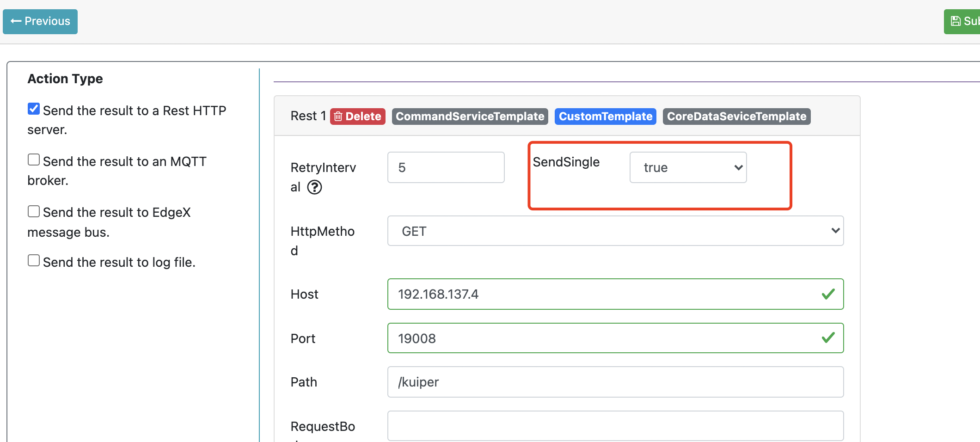Click the green checkmark in Host field
The width and height of the screenshot is (980, 442).
[x=828, y=294]
